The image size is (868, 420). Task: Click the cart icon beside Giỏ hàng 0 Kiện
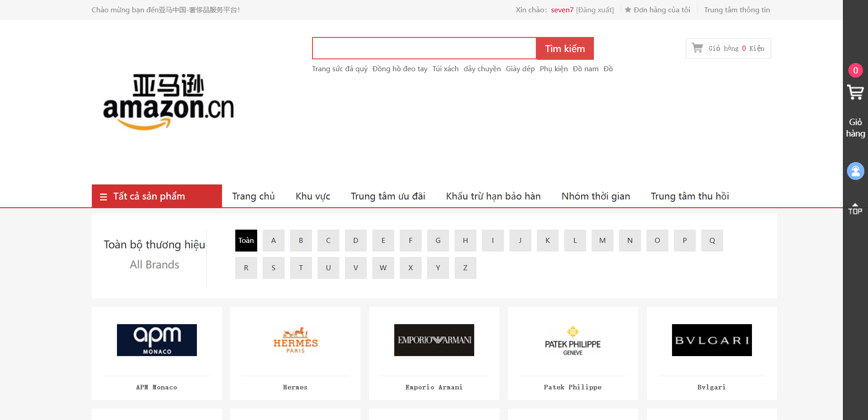tap(697, 48)
